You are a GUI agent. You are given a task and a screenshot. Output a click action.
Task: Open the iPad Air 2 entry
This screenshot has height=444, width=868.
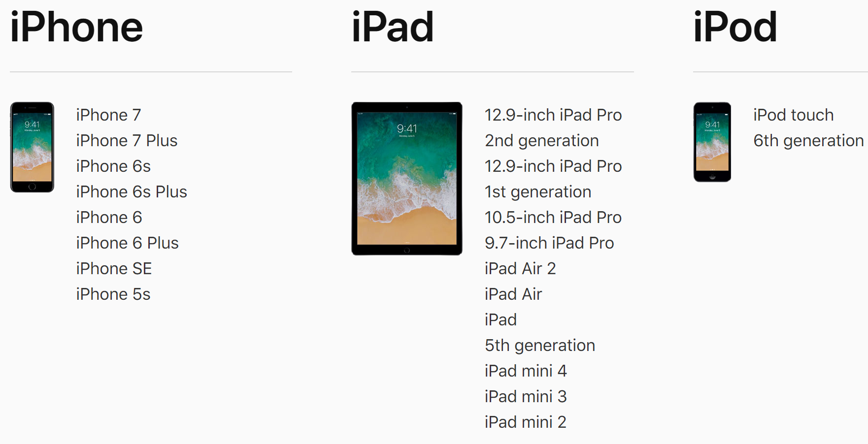point(520,269)
